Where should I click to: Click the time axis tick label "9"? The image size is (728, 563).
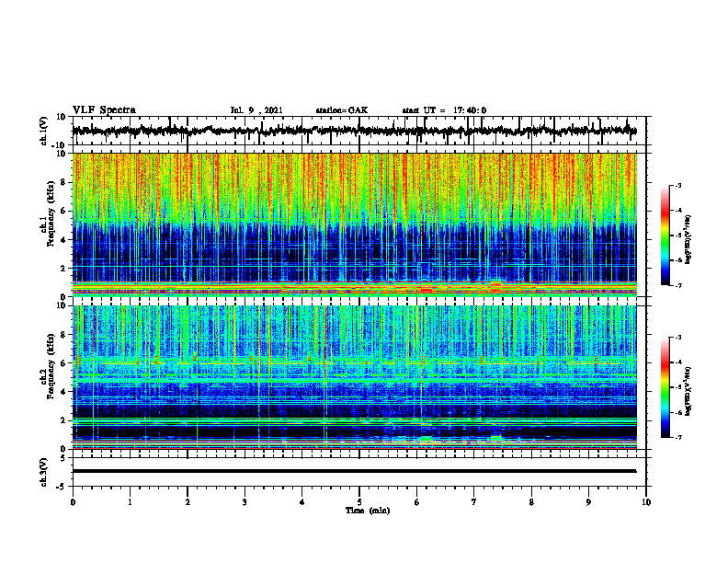(x=588, y=502)
